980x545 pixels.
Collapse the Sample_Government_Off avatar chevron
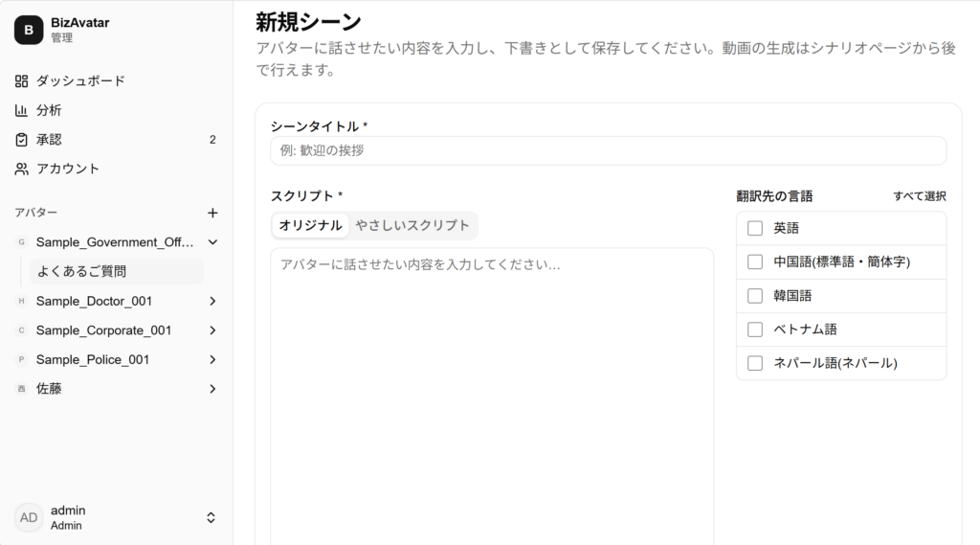pos(212,242)
